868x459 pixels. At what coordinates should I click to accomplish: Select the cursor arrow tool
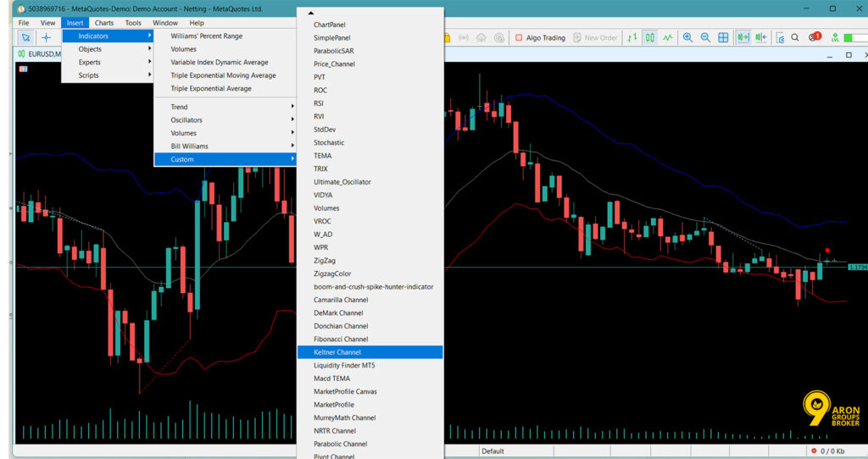click(25, 37)
